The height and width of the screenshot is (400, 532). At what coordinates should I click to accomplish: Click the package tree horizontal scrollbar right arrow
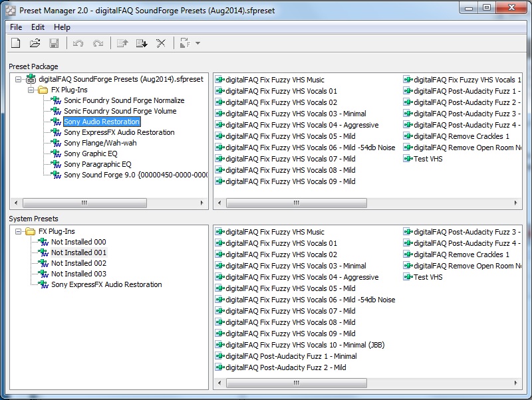pos(202,203)
